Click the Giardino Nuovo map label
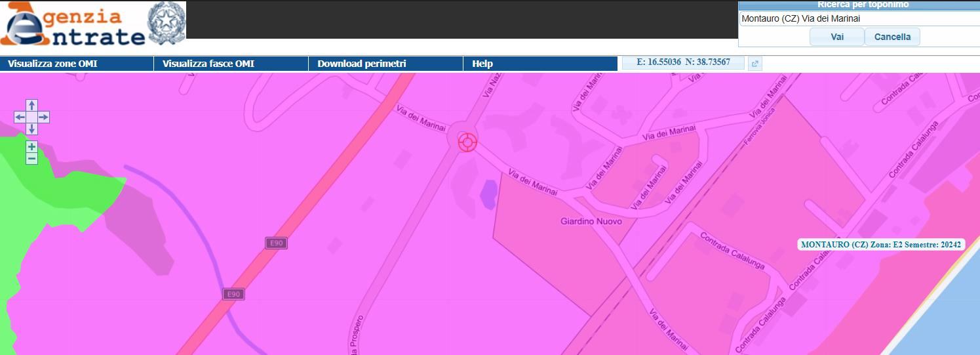 tap(591, 222)
